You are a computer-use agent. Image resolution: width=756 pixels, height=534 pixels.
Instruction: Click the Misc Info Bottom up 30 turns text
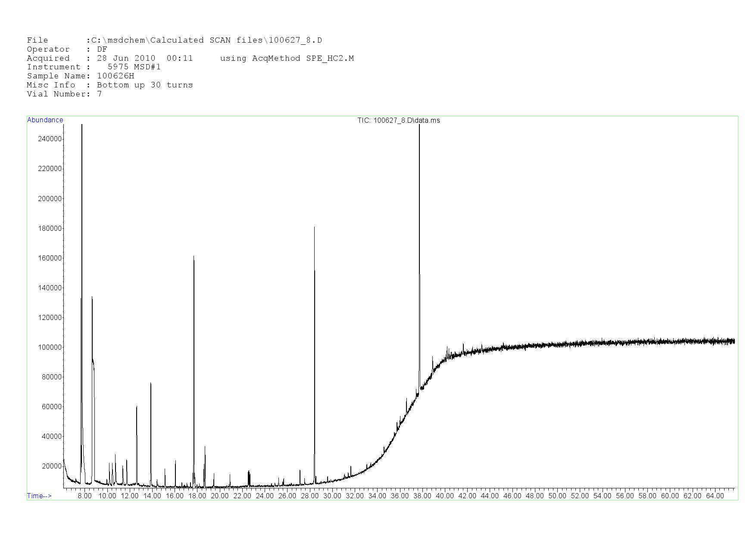tap(109, 85)
